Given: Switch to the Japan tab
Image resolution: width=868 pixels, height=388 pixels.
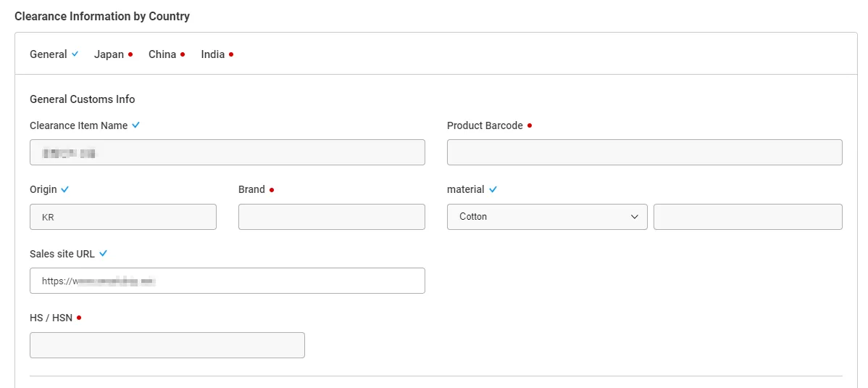Looking at the screenshot, I should (x=109, y=54).
